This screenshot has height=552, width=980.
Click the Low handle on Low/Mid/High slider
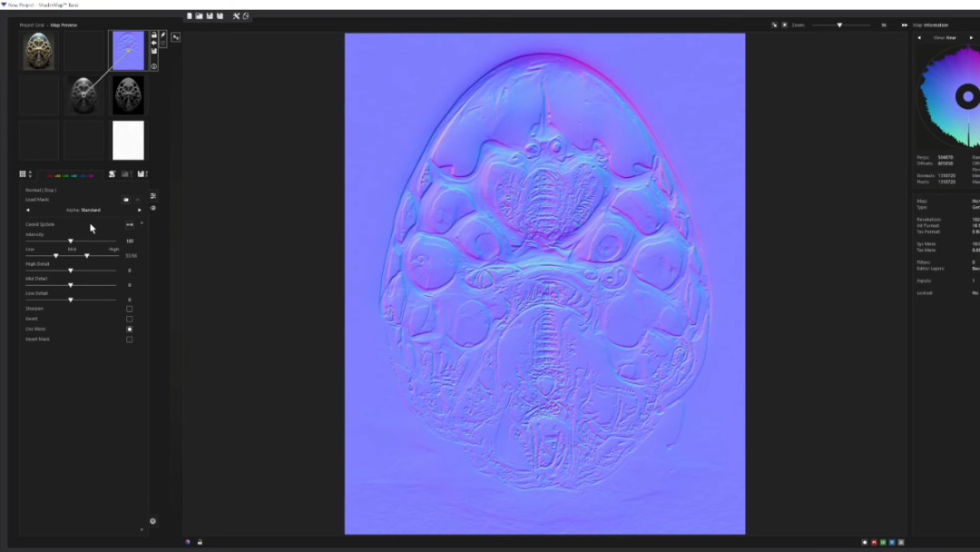tap(56, 256)
